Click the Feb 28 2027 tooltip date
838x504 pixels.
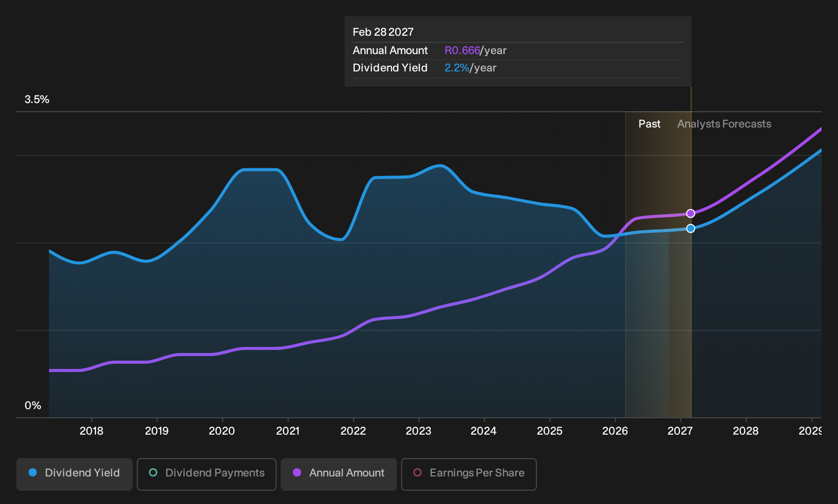pyautogui.click(x=383, y=32)
